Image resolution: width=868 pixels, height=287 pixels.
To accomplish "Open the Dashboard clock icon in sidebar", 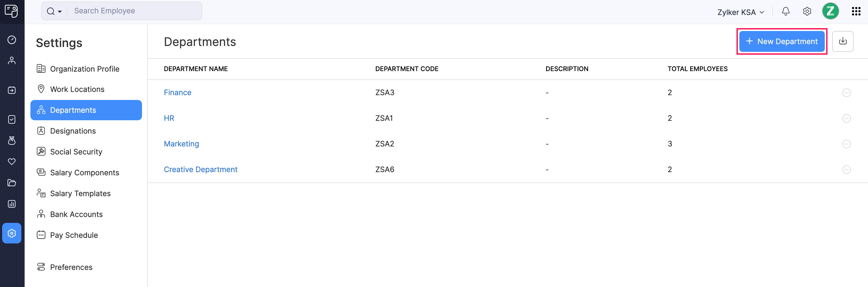I will point(12,40).
